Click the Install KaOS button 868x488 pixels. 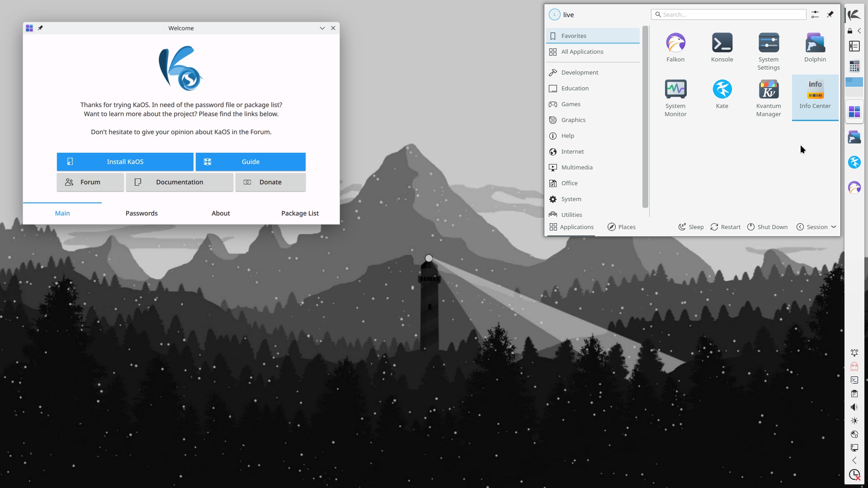point(125,162)
